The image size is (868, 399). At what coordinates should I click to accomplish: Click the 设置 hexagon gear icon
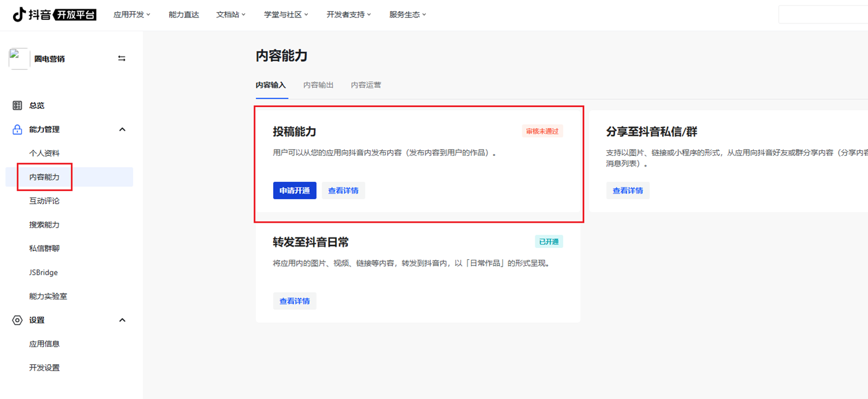click(17, 320)
